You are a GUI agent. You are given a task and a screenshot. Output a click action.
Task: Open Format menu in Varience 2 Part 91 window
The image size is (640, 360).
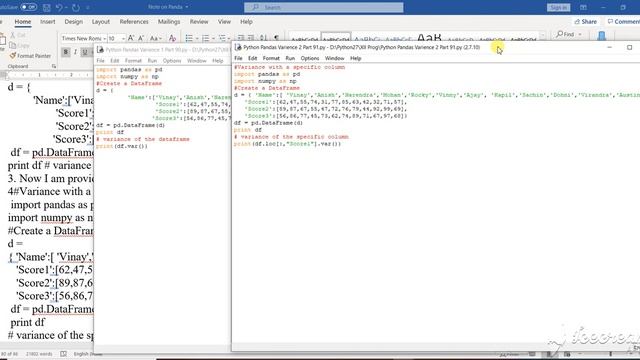pos(271,58)
